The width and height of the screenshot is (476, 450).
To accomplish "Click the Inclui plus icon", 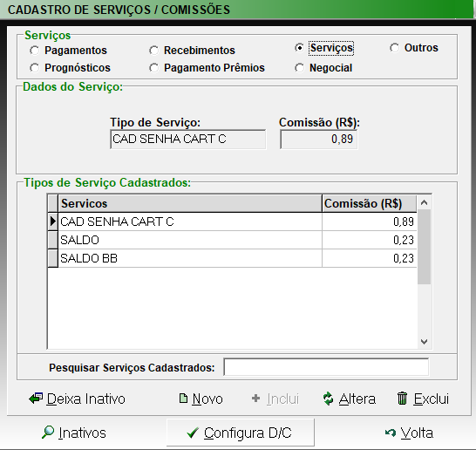I will coord(256,398).
